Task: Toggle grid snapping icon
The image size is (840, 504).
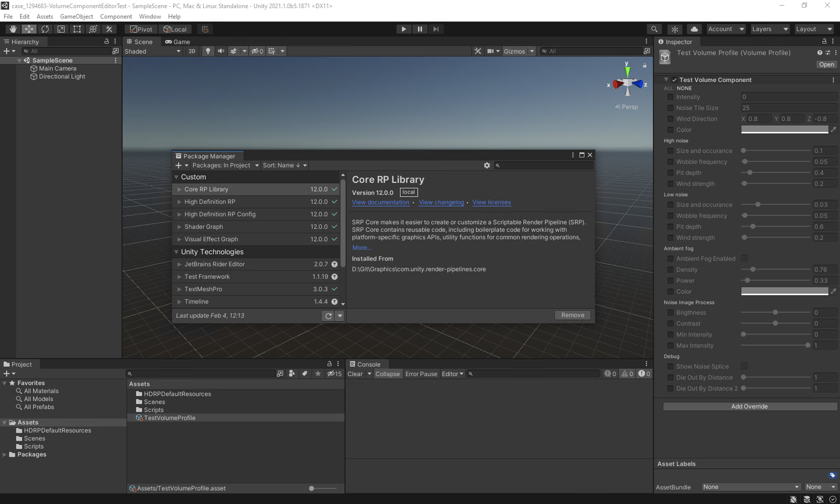Action: pyautogui.click(x=205, y=29)
